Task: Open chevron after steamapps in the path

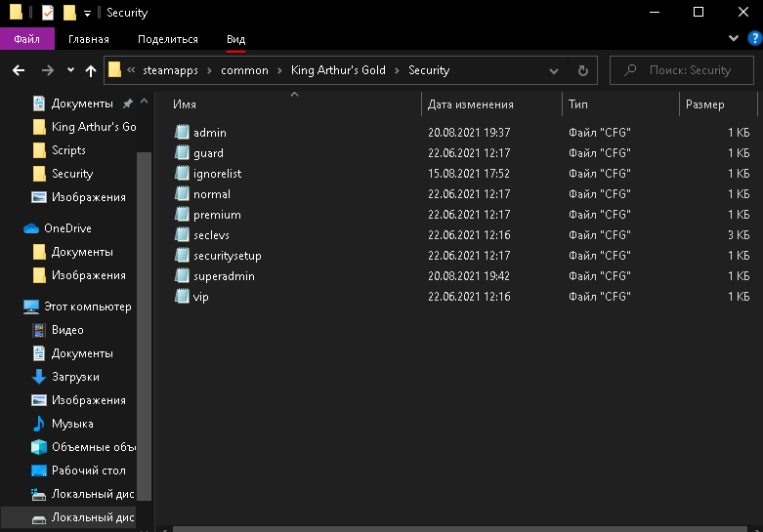Action: [x=209, y=70]
